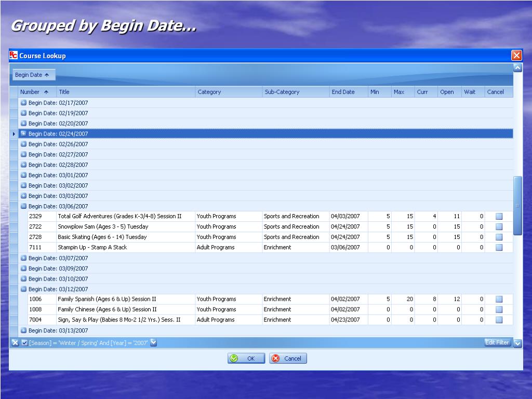The image size is (532, 399).
Task: Click end date 04/23/2007 for course 7004
Action: [345, 320]
